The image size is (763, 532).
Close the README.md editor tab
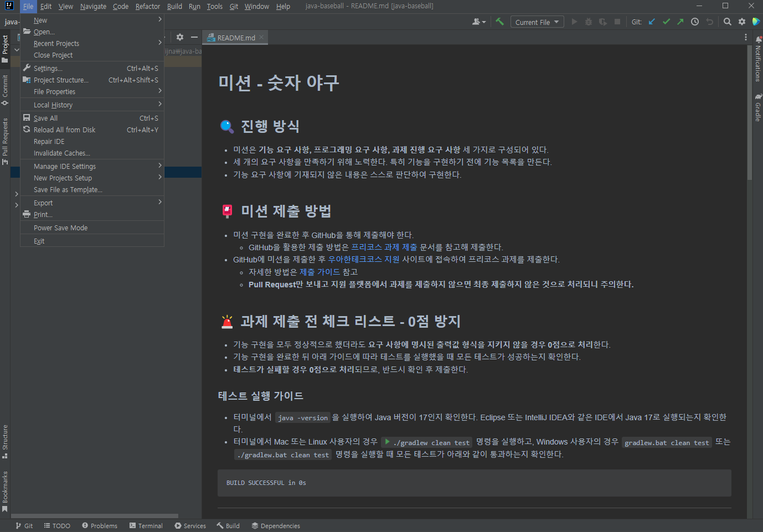click(261, 37)
